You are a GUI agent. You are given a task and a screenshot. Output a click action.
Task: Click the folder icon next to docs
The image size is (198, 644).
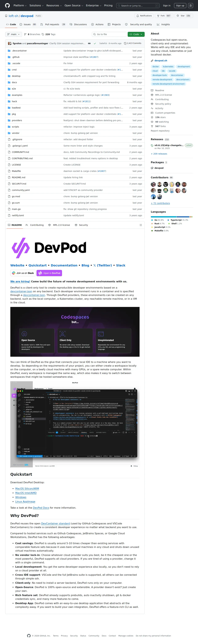pos(9,82)
